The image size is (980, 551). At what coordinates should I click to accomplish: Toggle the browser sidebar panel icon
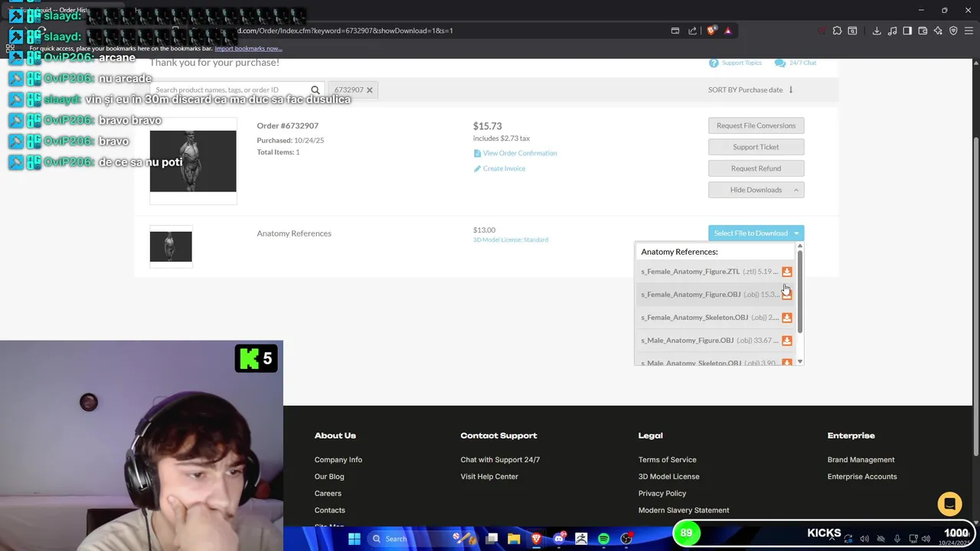point(907,31)
